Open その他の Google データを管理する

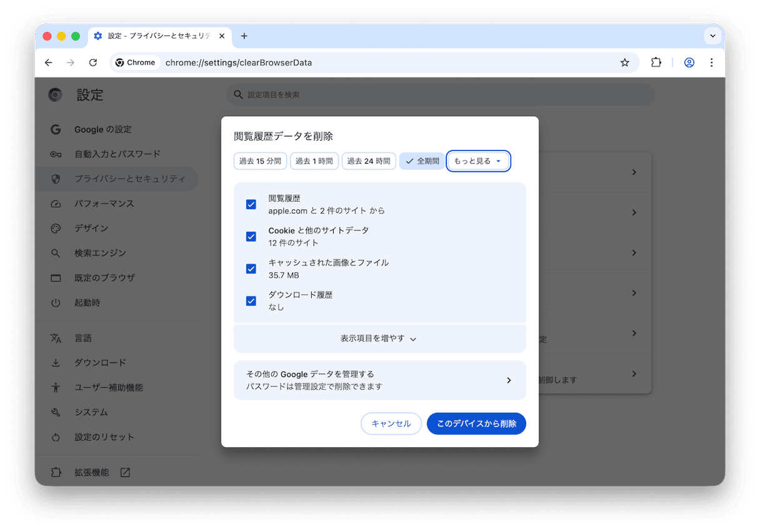(x=379, y=380)
